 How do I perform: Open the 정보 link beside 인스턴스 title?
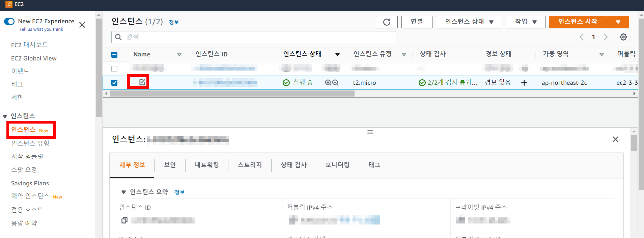pyautogui.click(x=174, y=22)
